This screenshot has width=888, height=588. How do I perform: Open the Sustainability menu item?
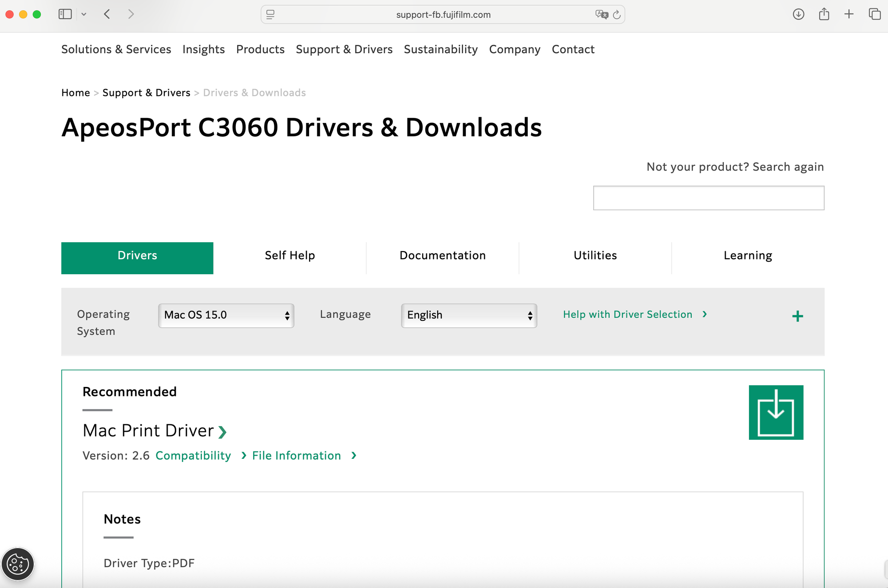tap(441, 49)
